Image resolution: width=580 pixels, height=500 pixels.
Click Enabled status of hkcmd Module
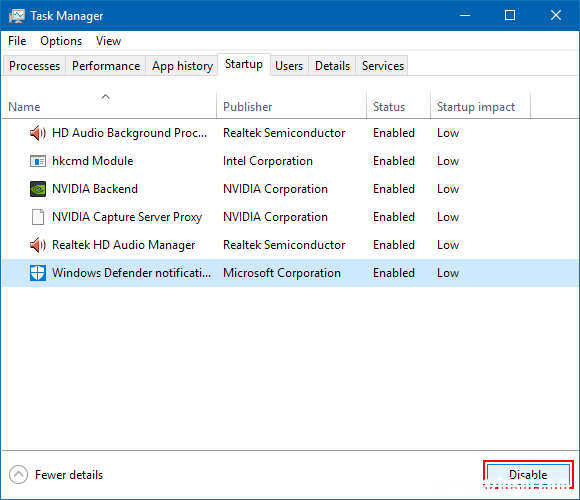click(x=394, y=161)
